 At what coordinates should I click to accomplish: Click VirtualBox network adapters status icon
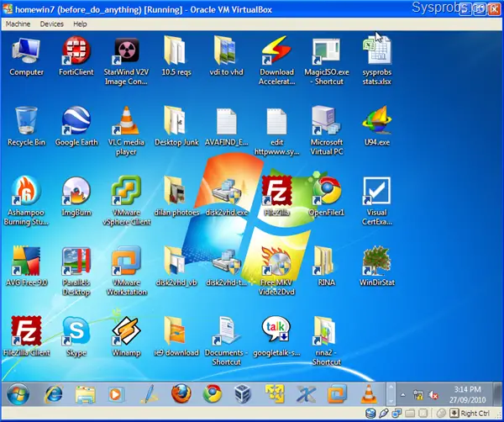[396, 413]
